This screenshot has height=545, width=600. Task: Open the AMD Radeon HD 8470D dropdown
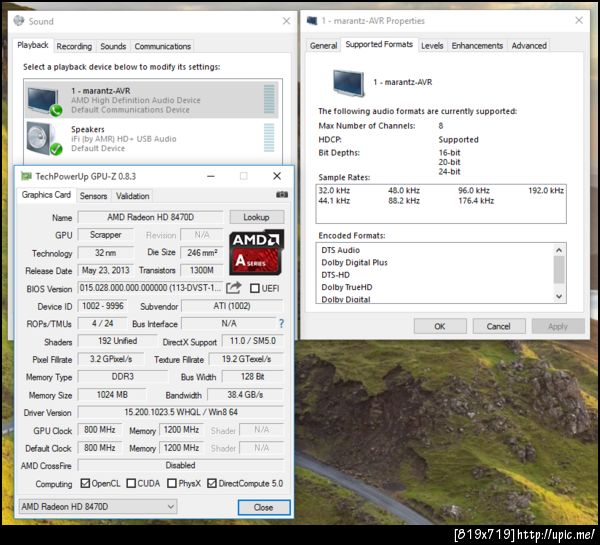pos(98,507)
